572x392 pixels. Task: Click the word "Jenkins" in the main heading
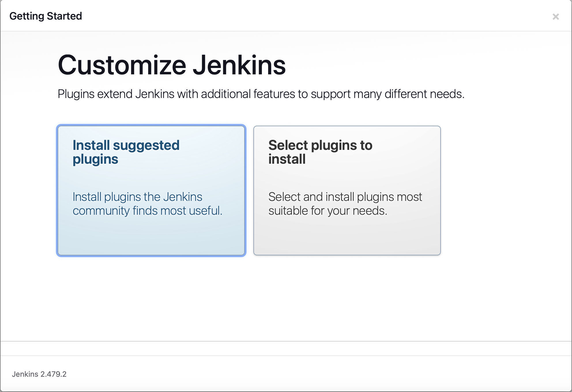click(x=239, y=65)
